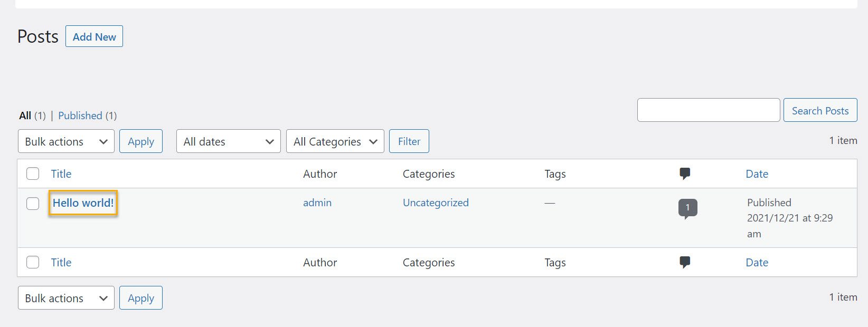Image resolution: width=868 pixels, height=327 pixels.
Task: Click the comments icon in the bottom header row
Action: [685, 262]
